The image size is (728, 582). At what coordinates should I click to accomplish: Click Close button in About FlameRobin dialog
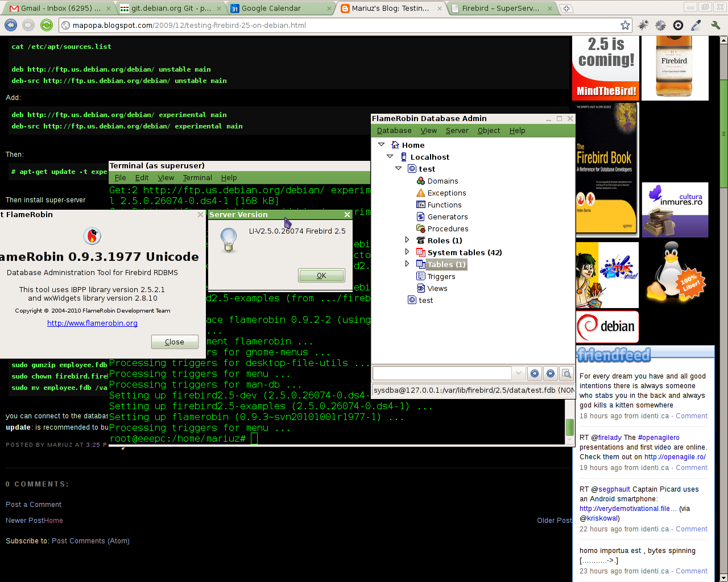(175, 342)
